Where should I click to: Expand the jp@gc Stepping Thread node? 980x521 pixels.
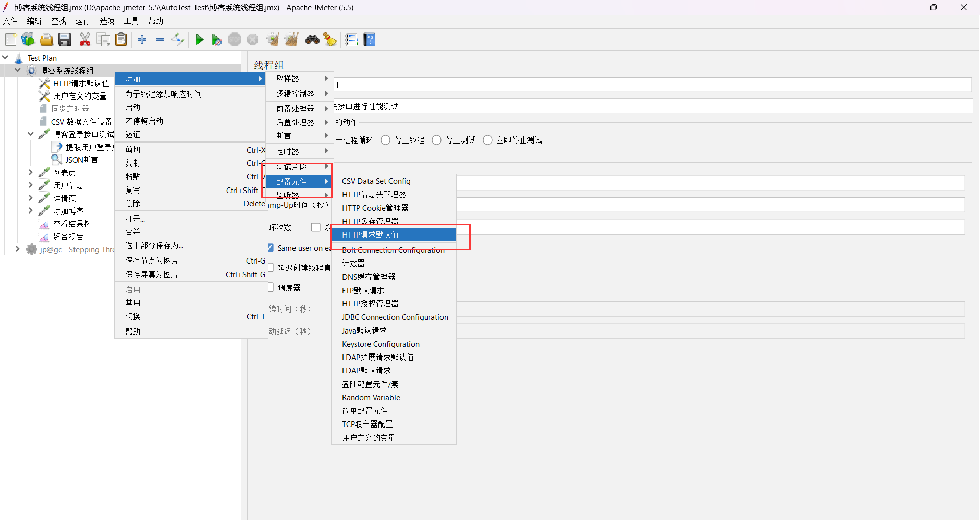pyautogui.click(x=18, y=249)
